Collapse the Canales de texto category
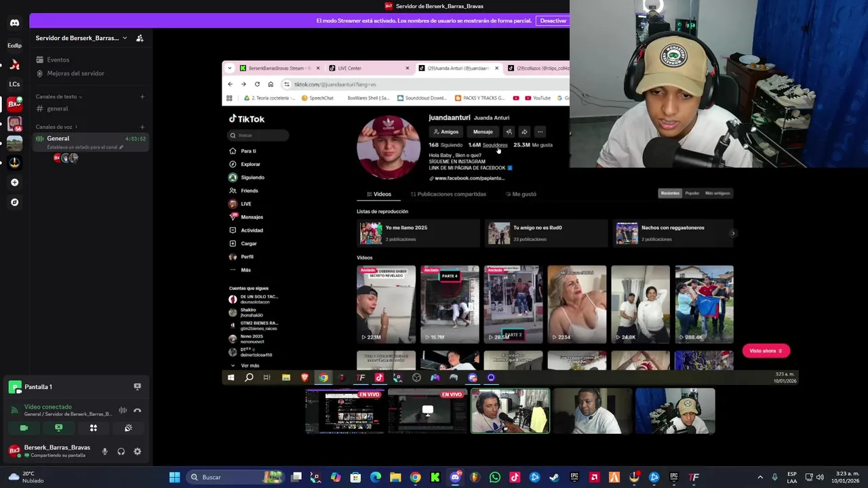This screenshot has height=488, width=868. (x=58, y=96)
